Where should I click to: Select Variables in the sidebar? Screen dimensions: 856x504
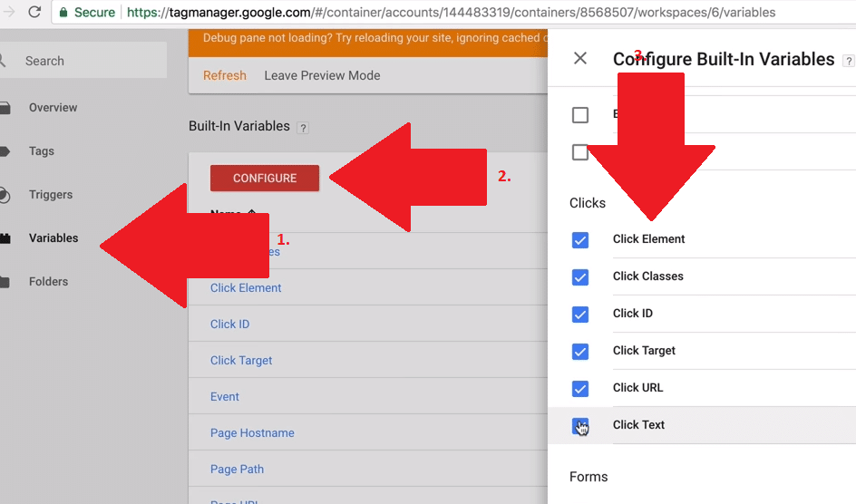pyautogui.click(x=53, y=237)
